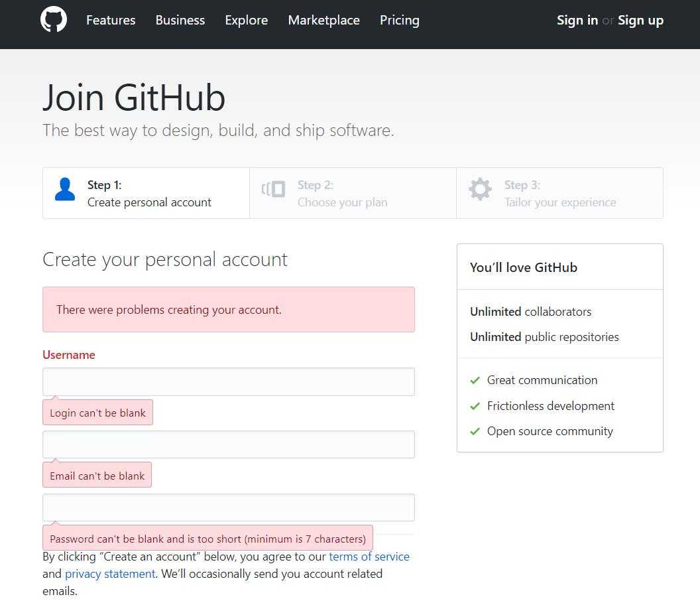Viewport: 700px width, 605px height.
Task: Open the privacy statement link
Action: point(110,574)
